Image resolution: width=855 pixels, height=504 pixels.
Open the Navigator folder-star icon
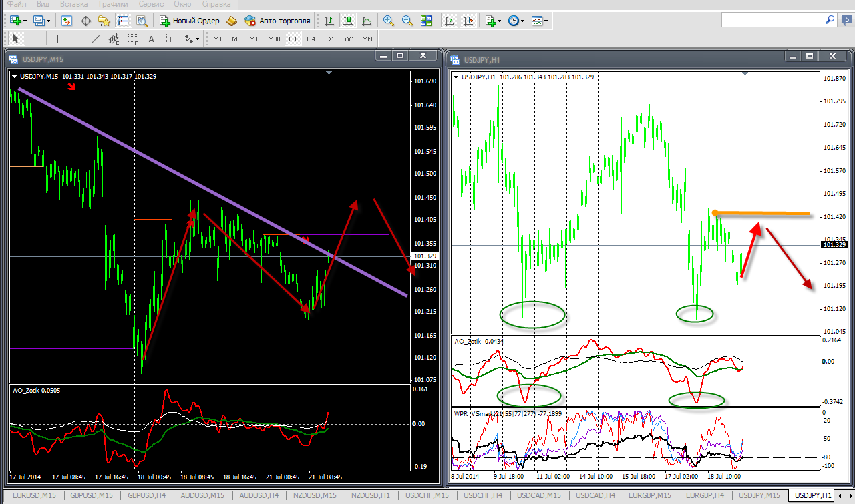coord(104,21)
